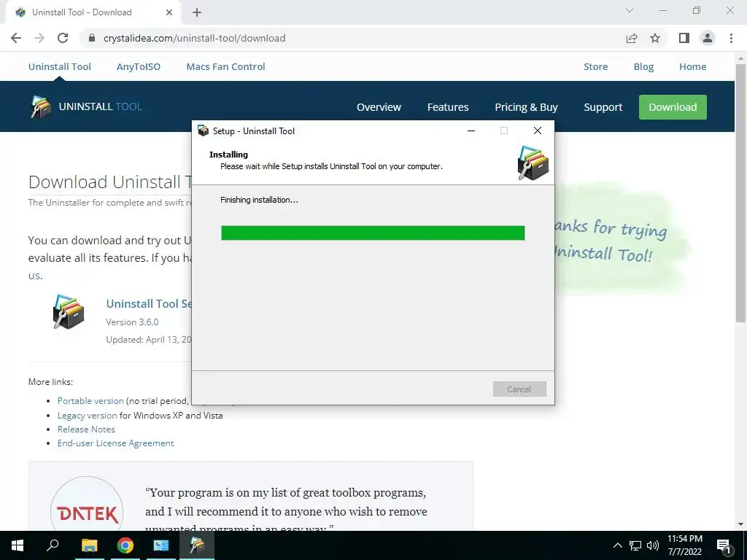
Task: Open Pricing & Buy navigation item
Action: [x=526, y=107]
